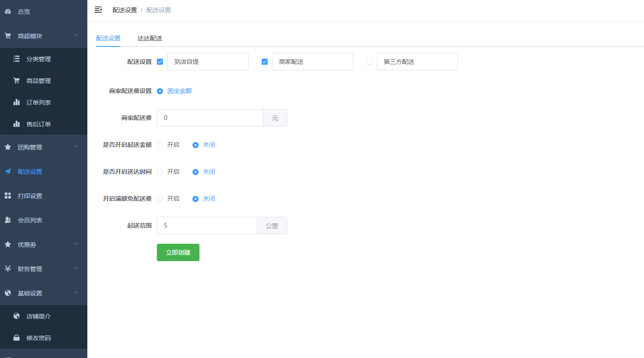
Task: Click 配送设置 breadcrumb link
Action: [125, 10]
